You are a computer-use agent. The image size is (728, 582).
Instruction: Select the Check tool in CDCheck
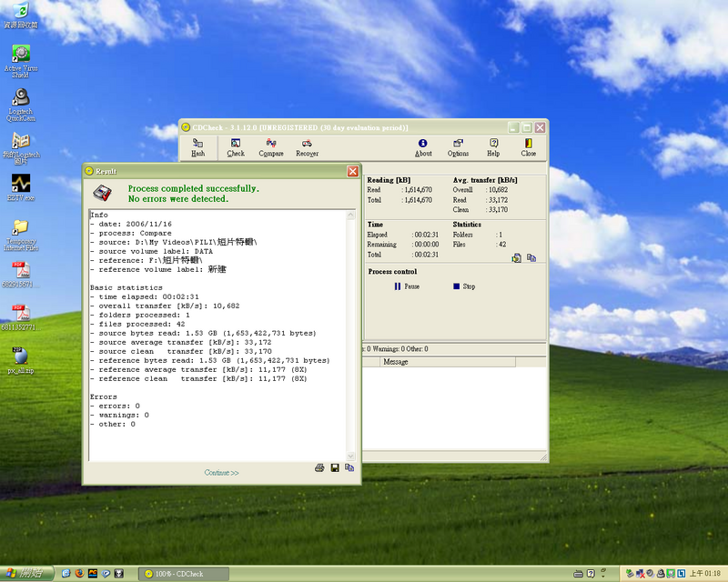click(236, 147)
